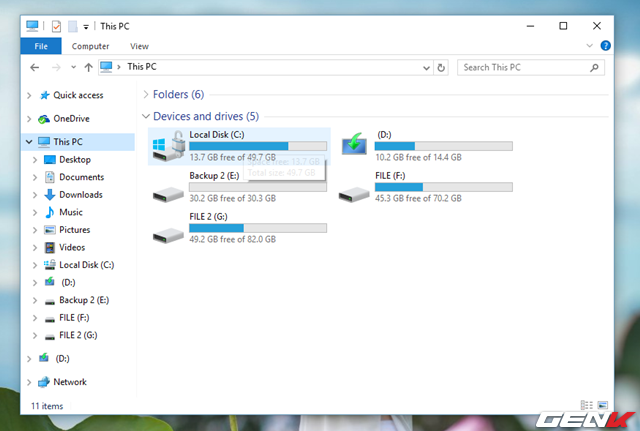Open Downloads in navigation pane
The height and width of the screenshot is (431, 640).
73,195
